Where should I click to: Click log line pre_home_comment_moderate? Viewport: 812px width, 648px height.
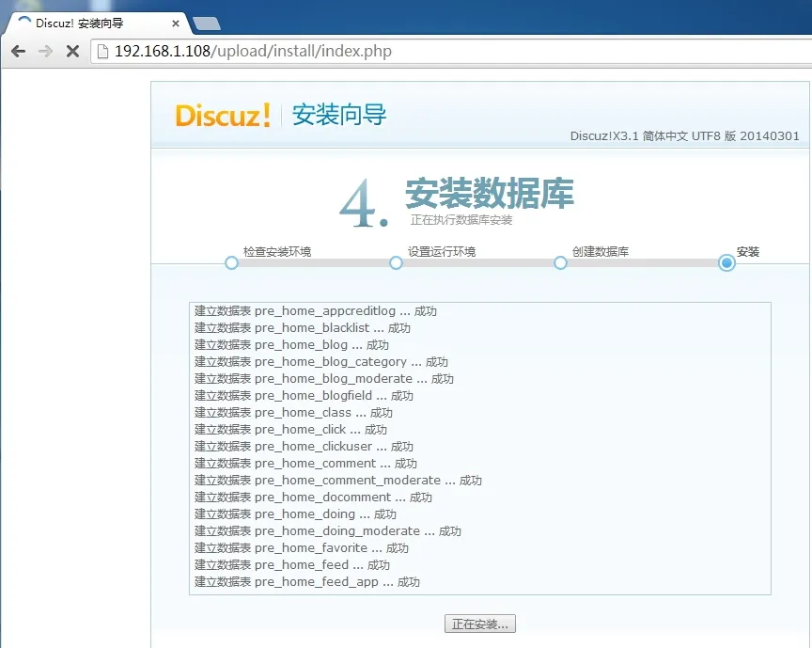coord(338,481)
